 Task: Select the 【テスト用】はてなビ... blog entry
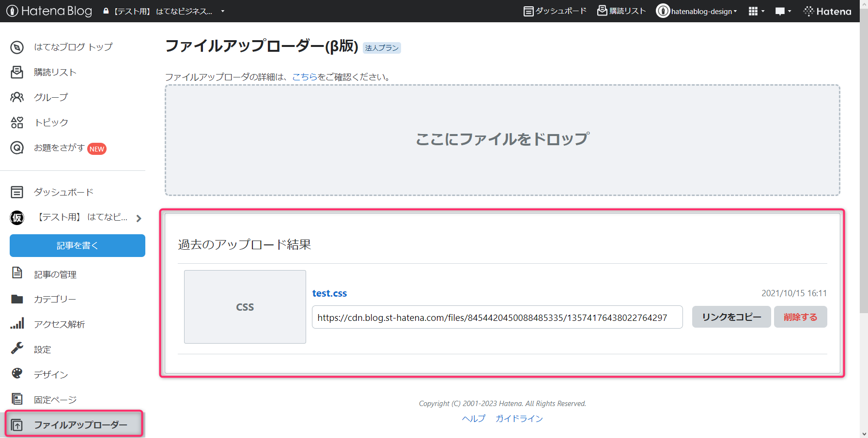point(82,217)
